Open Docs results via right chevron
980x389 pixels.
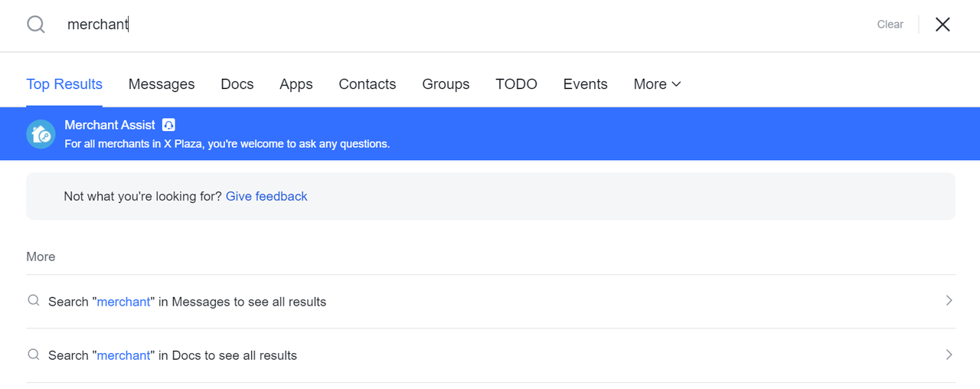[949, 355]
